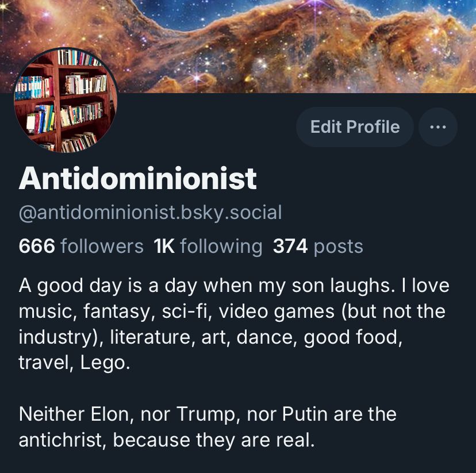
Task: Click the word 'followers' label
Action: (102, 246)
